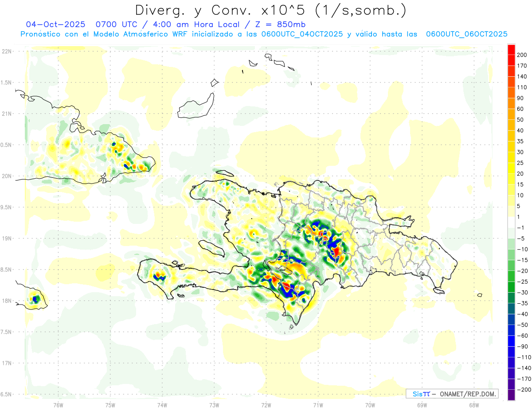
Task: Click the "Z = 850mb" level label
Action: coord(280,24)
